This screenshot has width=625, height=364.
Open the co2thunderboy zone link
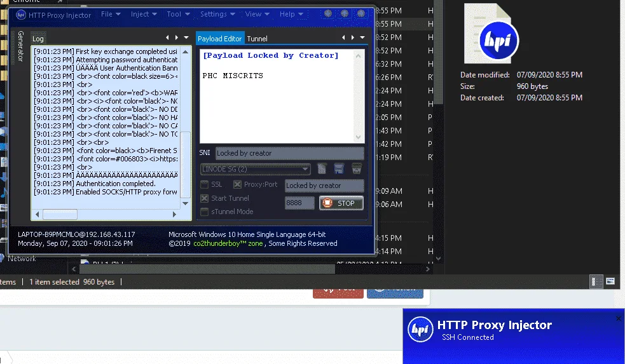[228, 243]
